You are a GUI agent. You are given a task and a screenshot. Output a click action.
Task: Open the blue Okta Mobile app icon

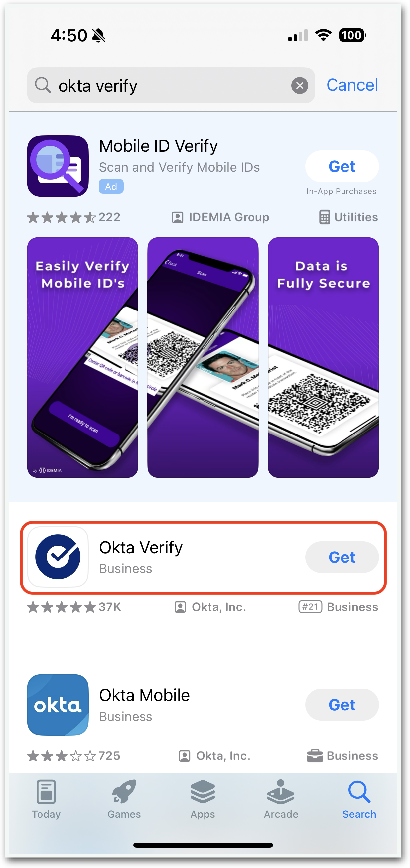point(58,704)
